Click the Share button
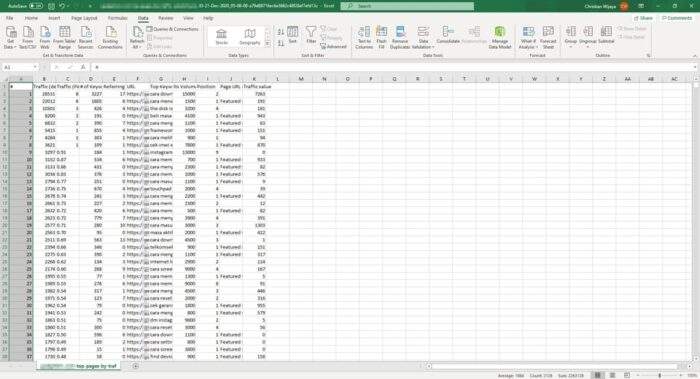This screenshot has height=379, width=700. point(643,18)
